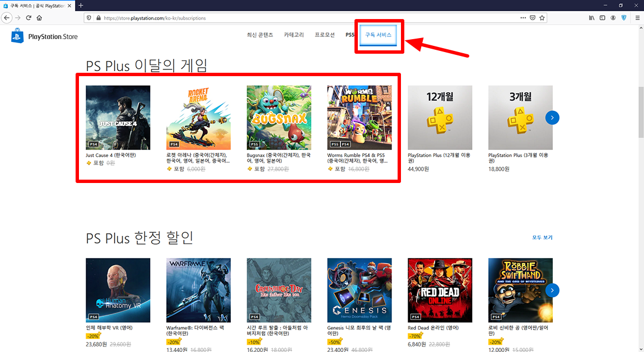Click Red Dead 온라인 (영어) title
Image resolution: width=644 pixels, height=352 pixels.
point(433,328)
